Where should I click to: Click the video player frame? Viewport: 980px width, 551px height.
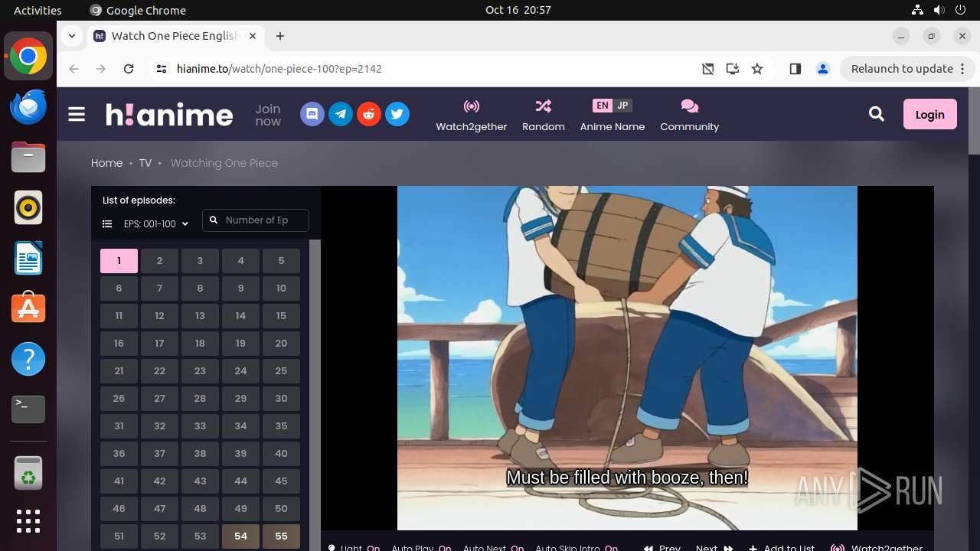pos(627,358)
